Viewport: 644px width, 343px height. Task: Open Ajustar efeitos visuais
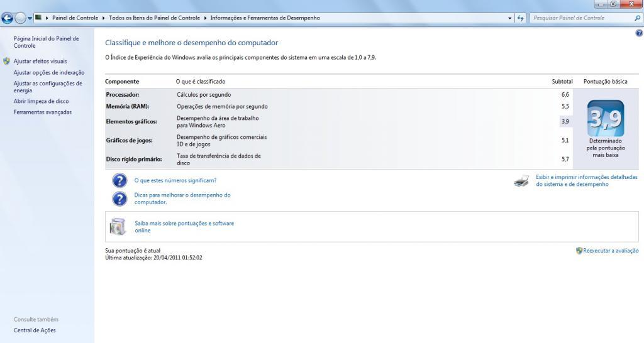(40, 61)
